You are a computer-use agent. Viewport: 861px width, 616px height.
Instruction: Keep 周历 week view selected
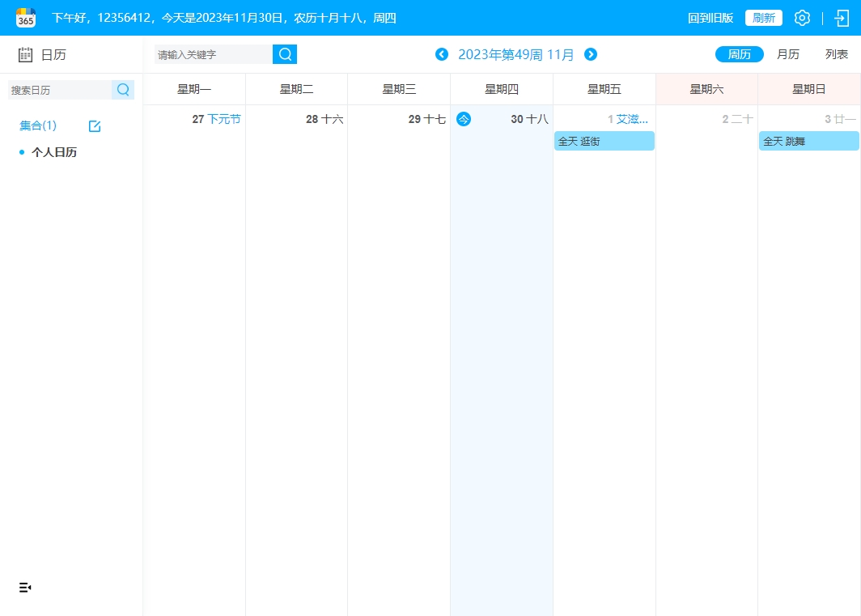(x=739, y=54)
